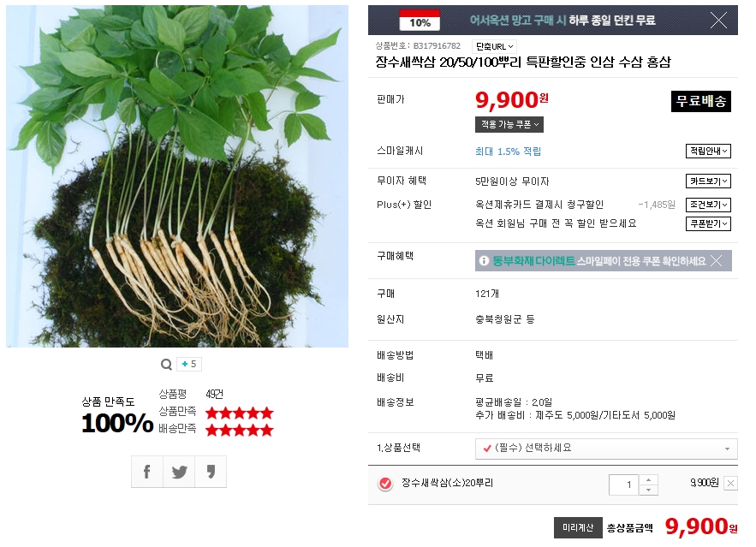Open the 단축URL dropdown
The width and height of the screenshot is (756, 547).
[494, 46]
